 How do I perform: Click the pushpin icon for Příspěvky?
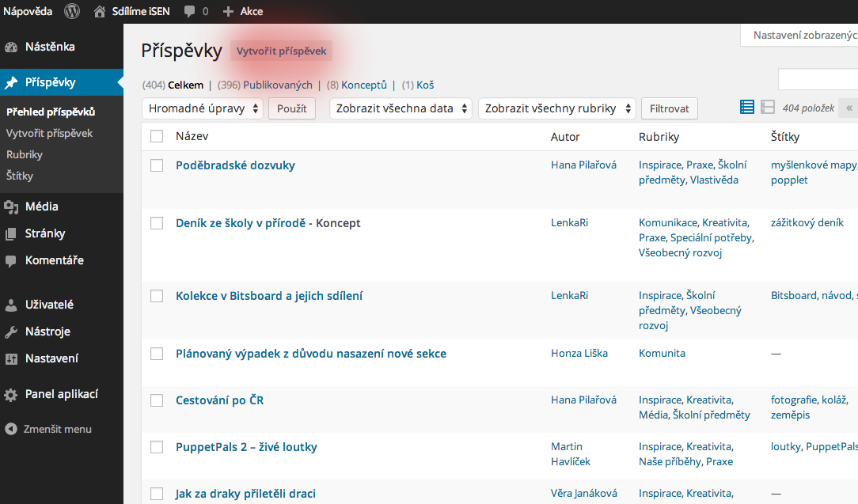coord(11,82)
